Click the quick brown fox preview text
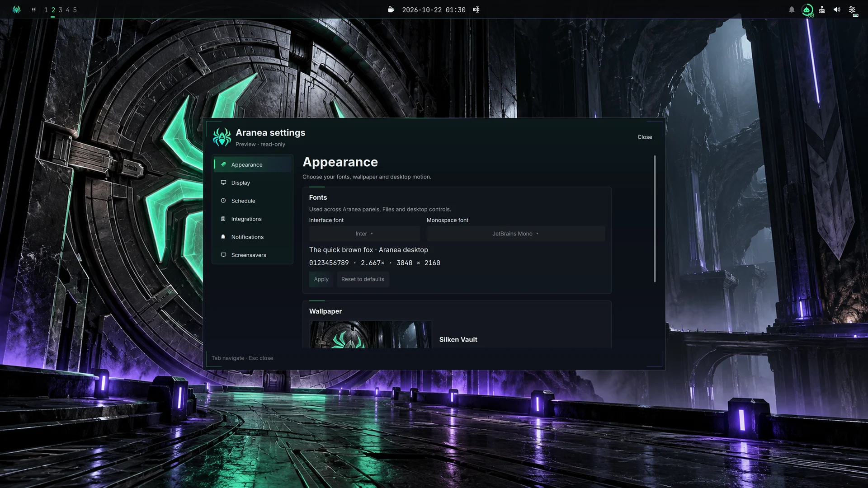 [x=368, y=250]
